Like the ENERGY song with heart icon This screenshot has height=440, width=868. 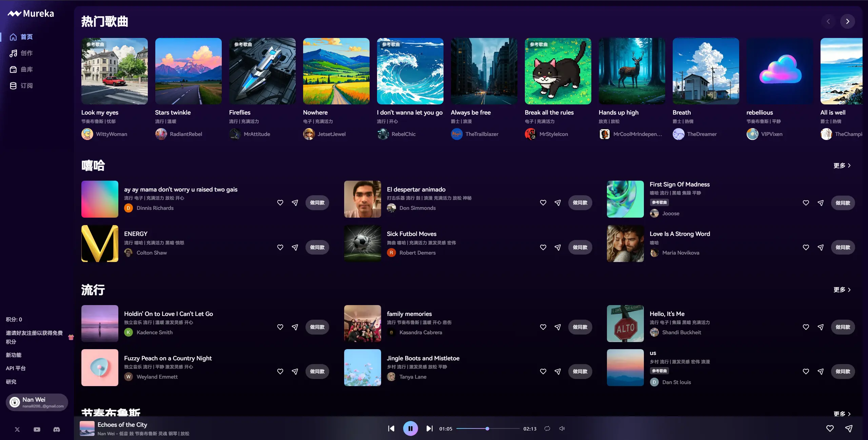click(280, 247)
